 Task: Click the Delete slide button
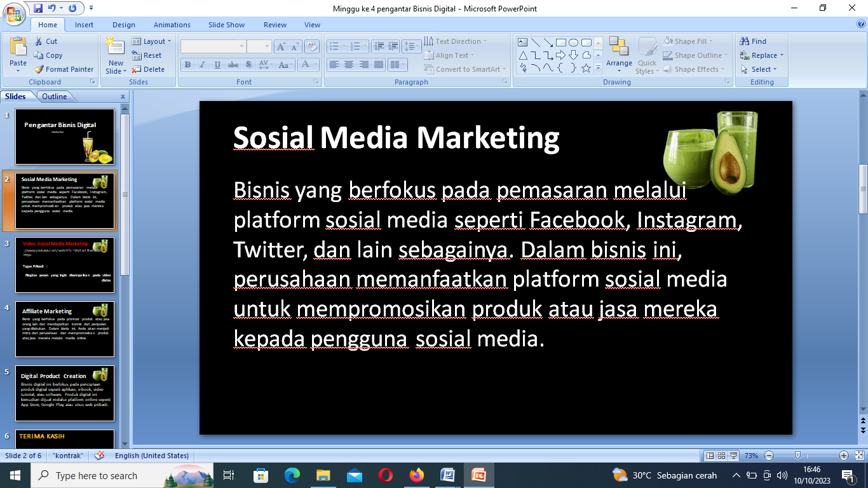pos(148,69)
